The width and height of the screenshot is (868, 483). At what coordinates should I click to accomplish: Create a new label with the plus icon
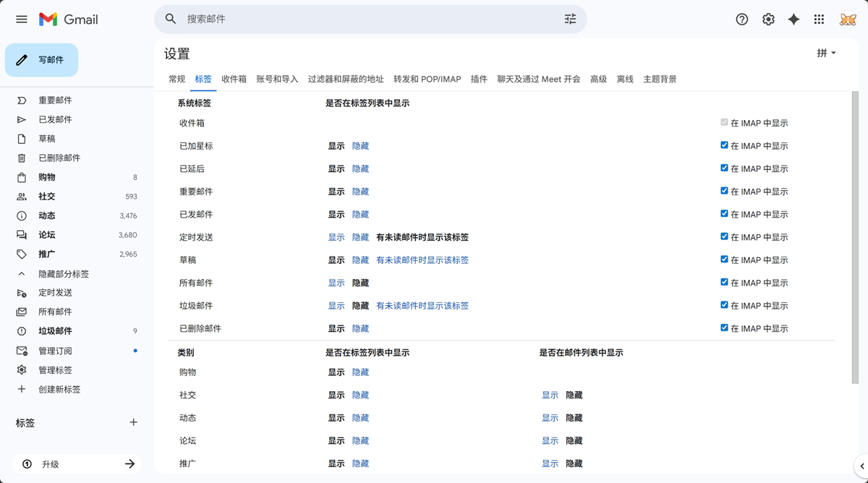tap(133, 422)
